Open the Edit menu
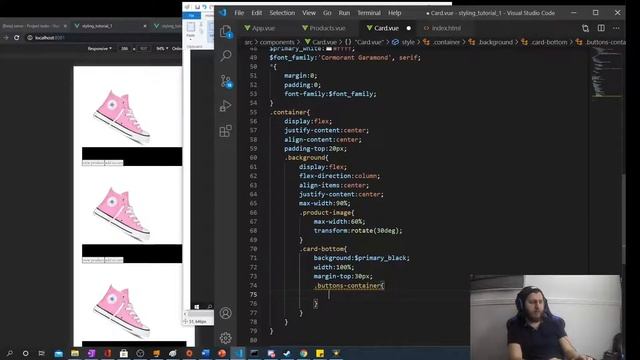The width and height of the screenshot is (640, 360). (x=257, y=13)
